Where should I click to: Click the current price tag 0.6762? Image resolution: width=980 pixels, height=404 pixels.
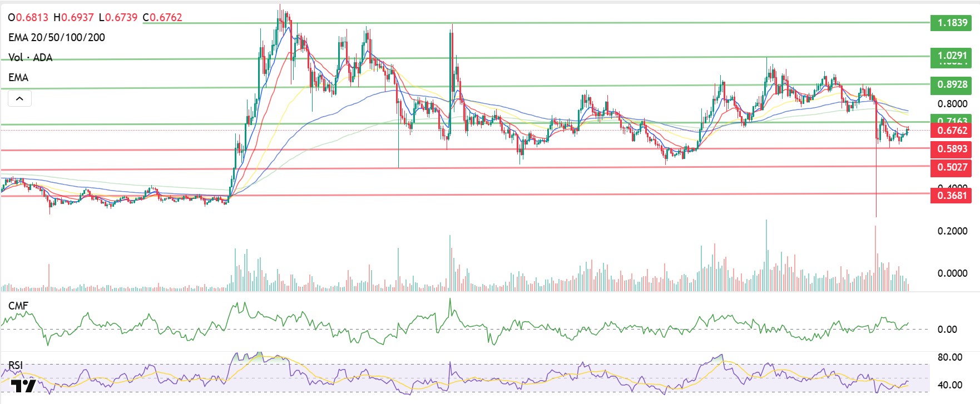pos(952,131)
